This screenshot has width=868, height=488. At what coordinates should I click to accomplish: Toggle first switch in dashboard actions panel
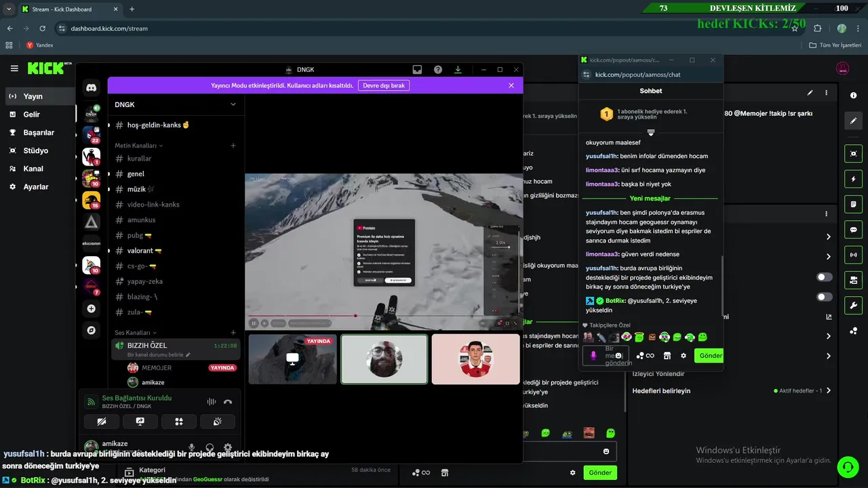point(825,277)
